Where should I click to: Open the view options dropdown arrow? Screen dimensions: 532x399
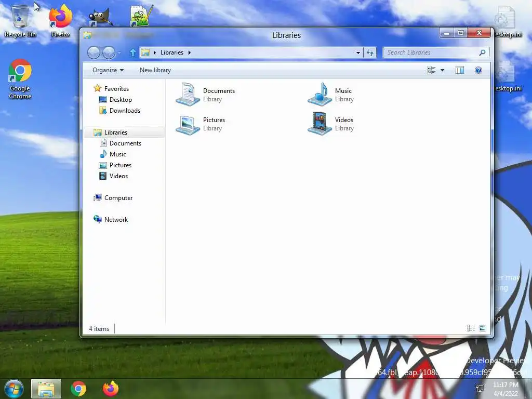(x=442, y=70)
